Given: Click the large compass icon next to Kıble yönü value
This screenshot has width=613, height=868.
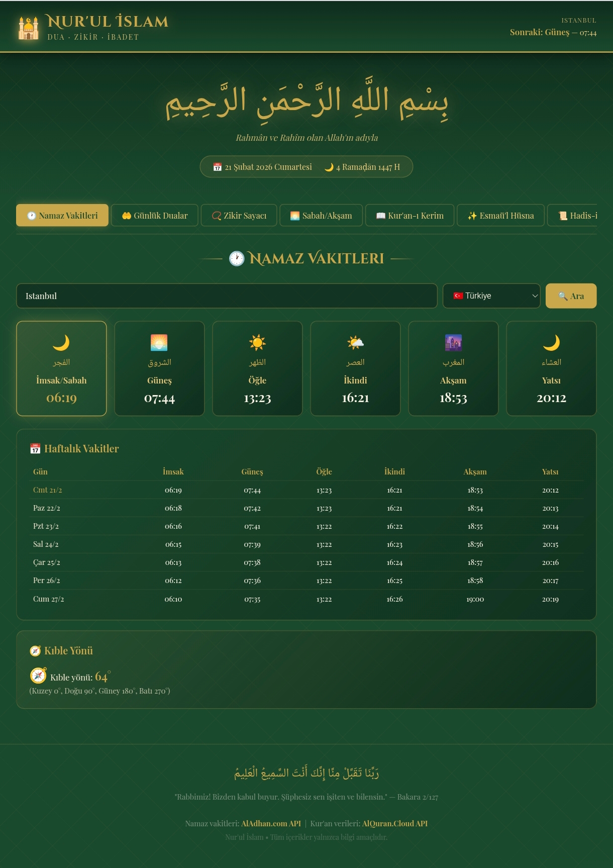Looking at the screenshot, I should (38, 676).
